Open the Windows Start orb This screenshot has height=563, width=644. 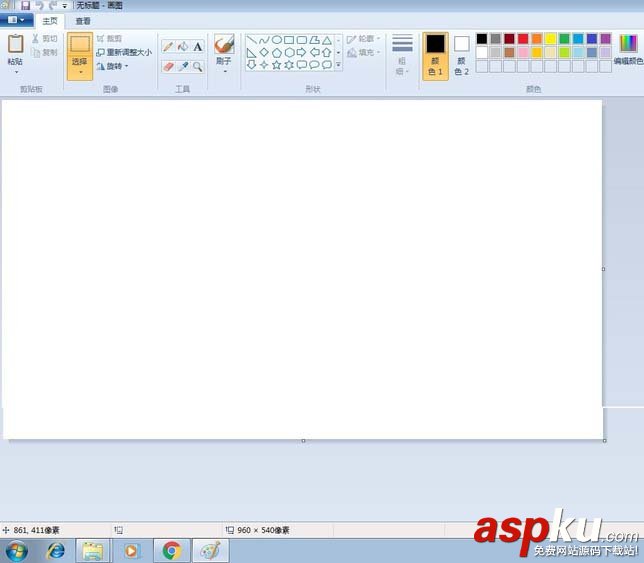point(17,551)
